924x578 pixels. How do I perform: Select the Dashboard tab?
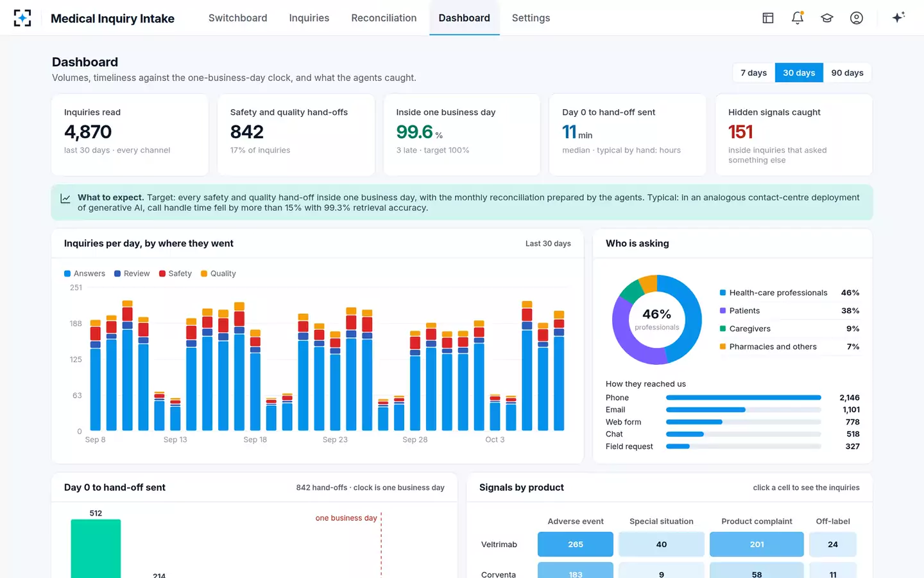click(x=465, y=18)
